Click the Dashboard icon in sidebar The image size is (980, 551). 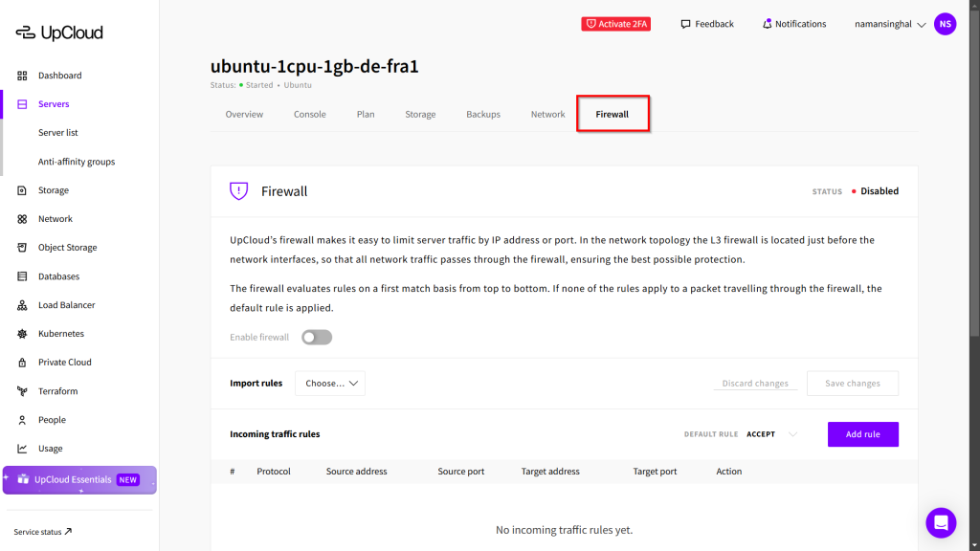[22, 76]
